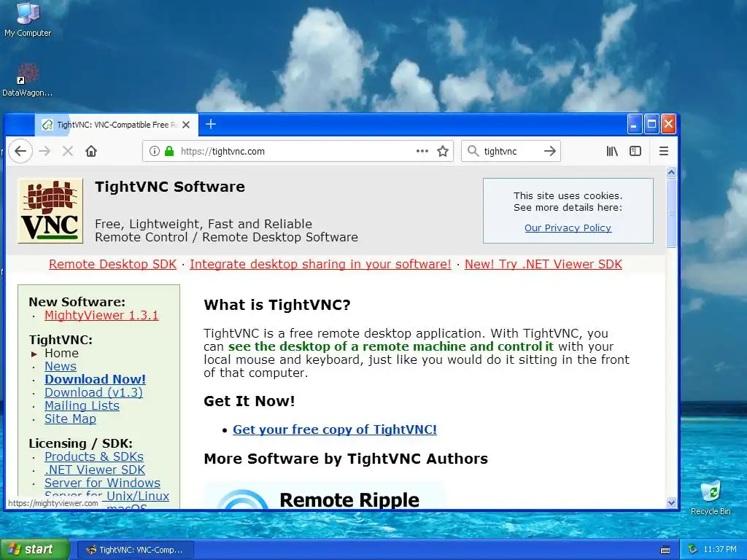Open Server for Windows link

click(x=102, y=483)
